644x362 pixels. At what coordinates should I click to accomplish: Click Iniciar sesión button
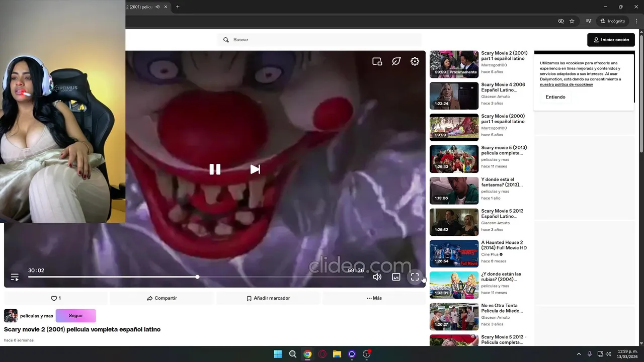[611, 40]
